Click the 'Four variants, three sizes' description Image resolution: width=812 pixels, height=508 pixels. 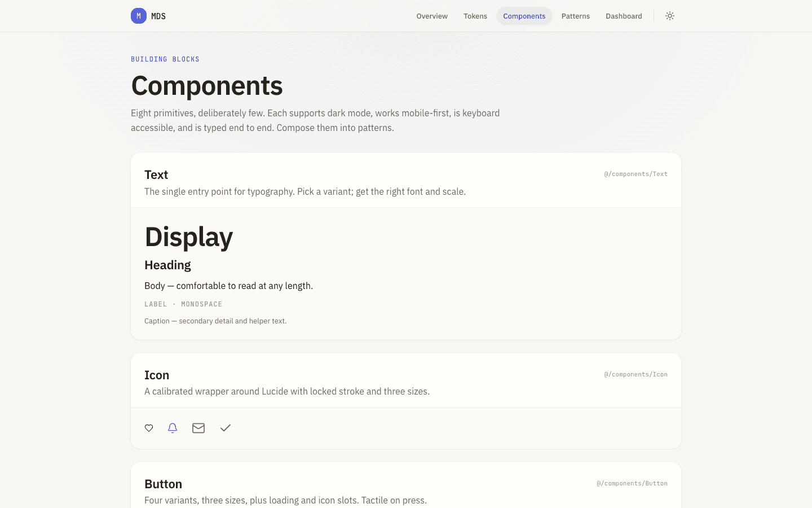285,500
